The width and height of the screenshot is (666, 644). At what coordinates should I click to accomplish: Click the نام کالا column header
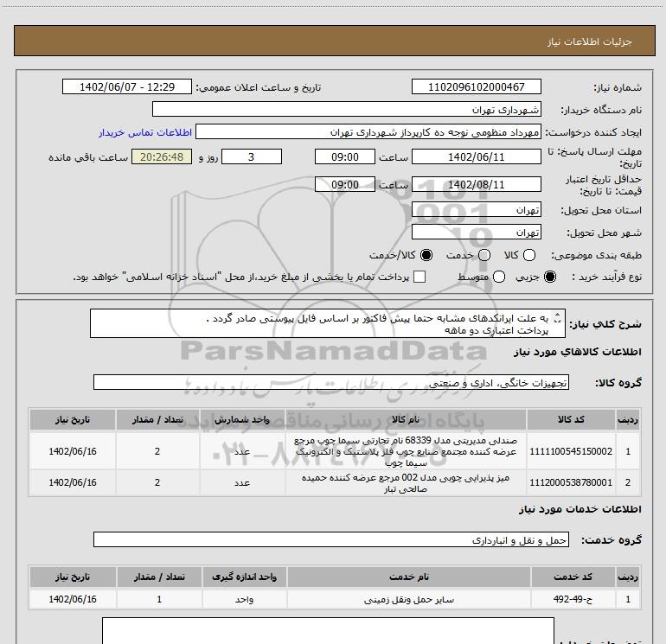coord(406,420)
